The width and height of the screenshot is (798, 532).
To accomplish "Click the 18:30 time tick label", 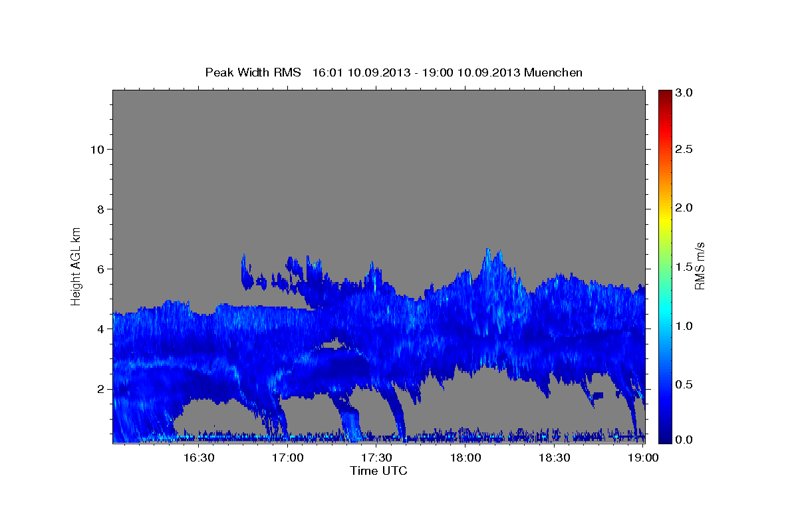I will [554, 458].
